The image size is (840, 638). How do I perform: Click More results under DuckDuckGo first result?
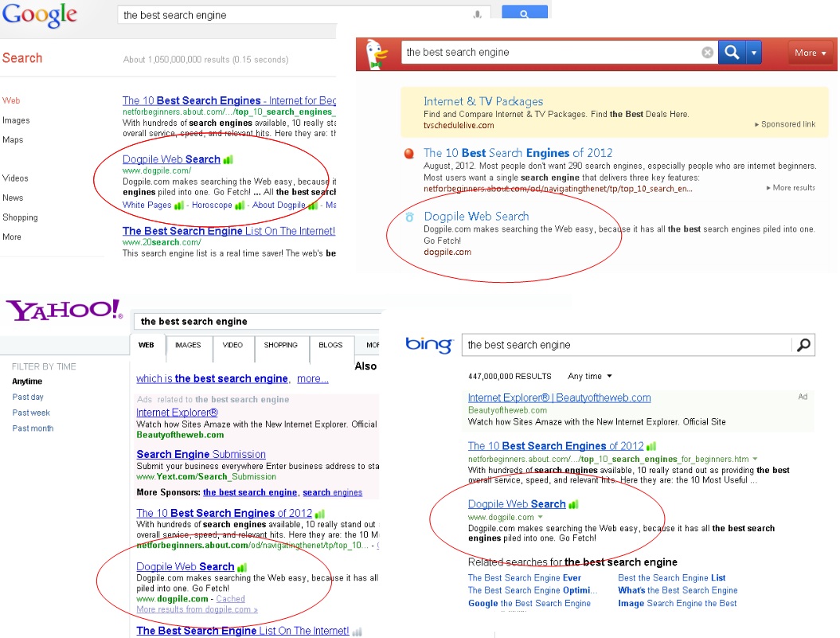point(791,188)
